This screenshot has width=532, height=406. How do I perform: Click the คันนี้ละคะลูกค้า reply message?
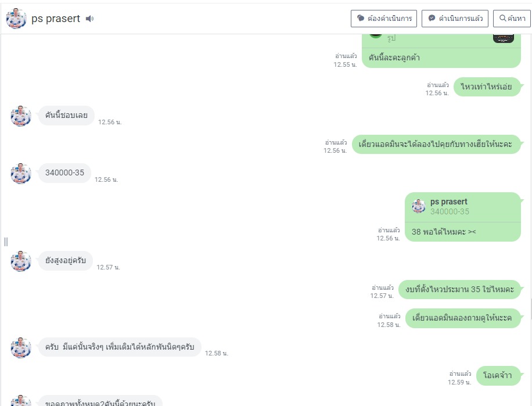(x=441, y=58)
